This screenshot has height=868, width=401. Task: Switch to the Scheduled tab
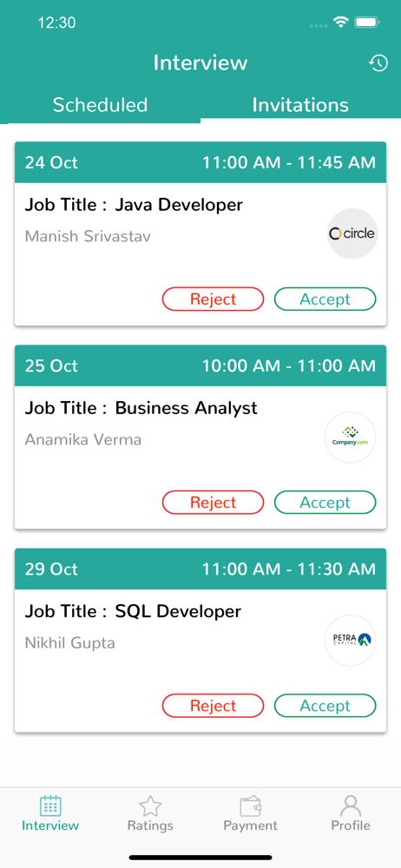(x=101, y=105)
